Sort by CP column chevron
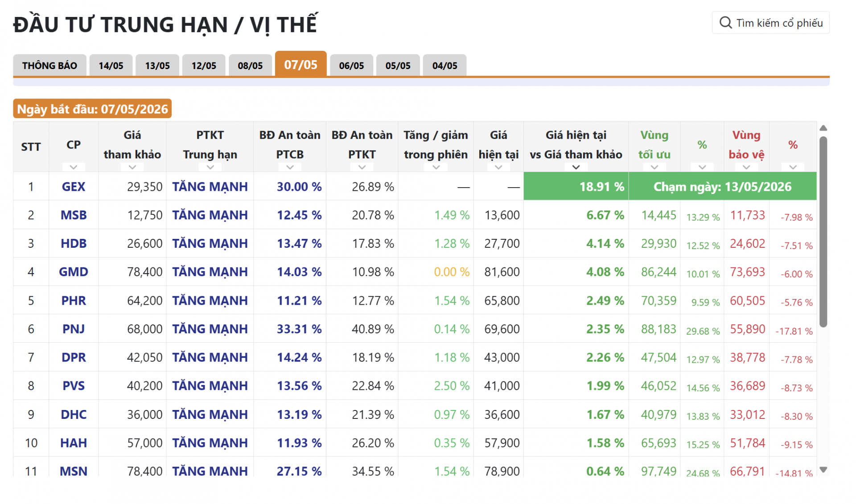The image size is (856, 504). tap(74, 167)
